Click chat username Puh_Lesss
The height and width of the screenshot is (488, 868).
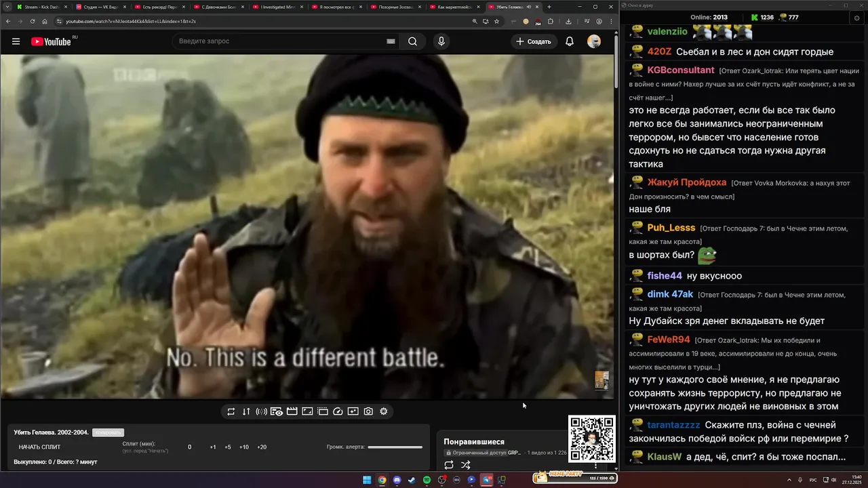[x=671, y=228]
